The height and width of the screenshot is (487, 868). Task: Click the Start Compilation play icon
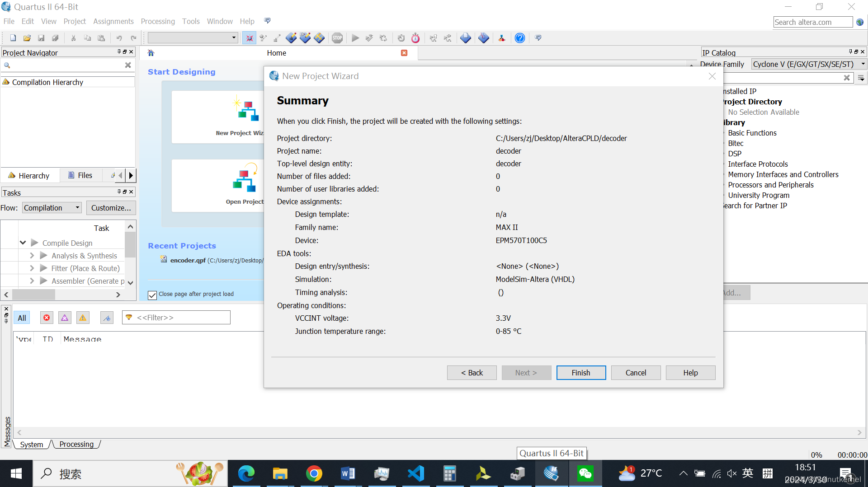point(355,38)
